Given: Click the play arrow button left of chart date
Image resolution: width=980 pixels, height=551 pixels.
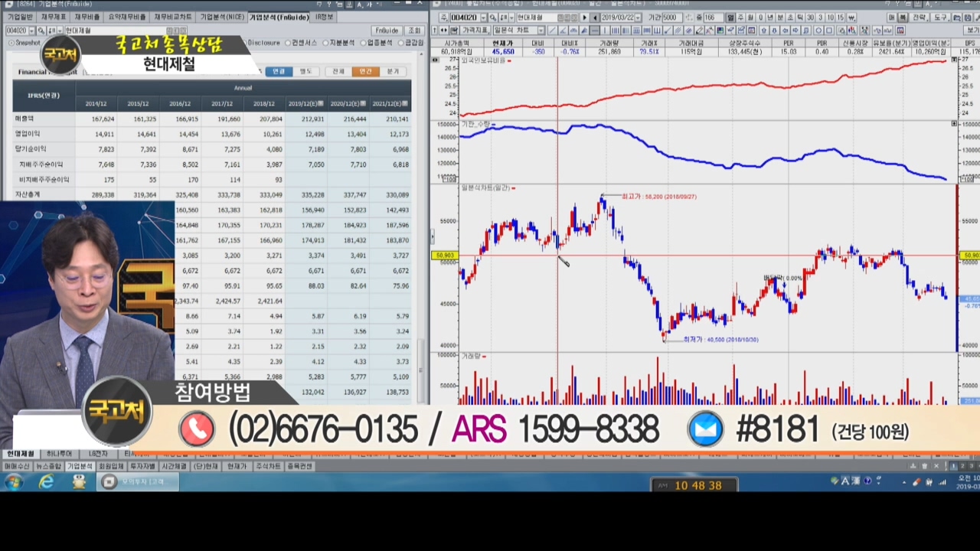Looking at the screenshot, I should [x=585, y=18].
